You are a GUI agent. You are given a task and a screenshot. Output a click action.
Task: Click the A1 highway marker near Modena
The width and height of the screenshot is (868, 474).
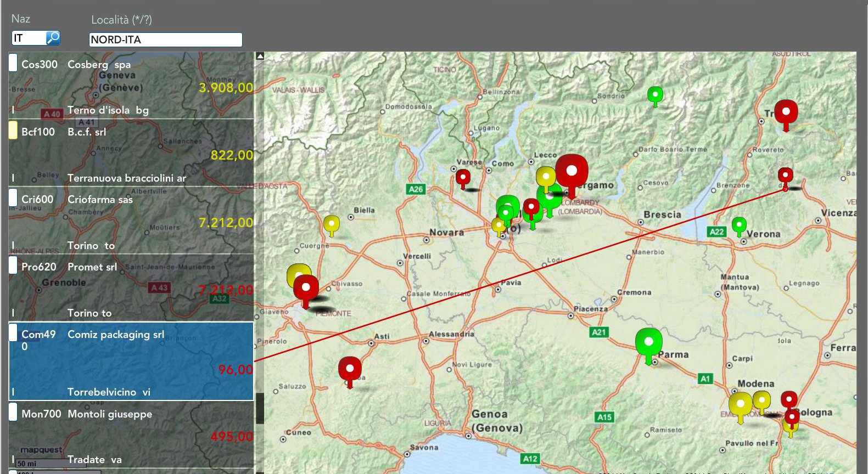click(705, 379)
